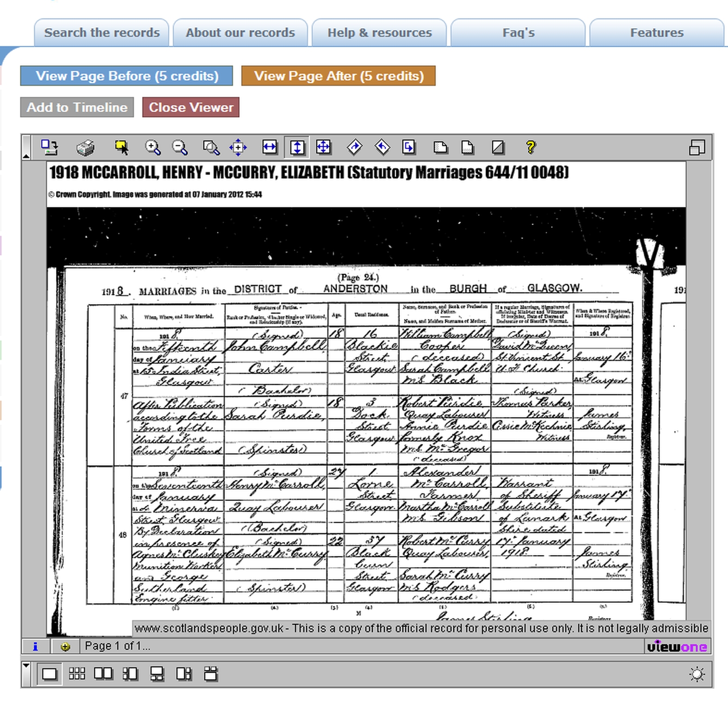Select page with thumbnails-right layout icon

(x=184, y=674)
